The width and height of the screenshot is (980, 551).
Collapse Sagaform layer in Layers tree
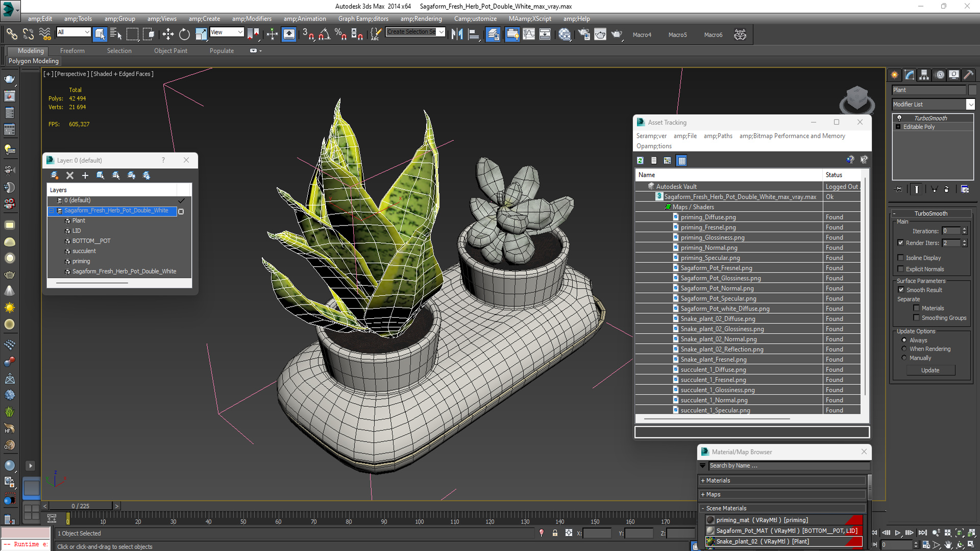(x=52, y=211)
